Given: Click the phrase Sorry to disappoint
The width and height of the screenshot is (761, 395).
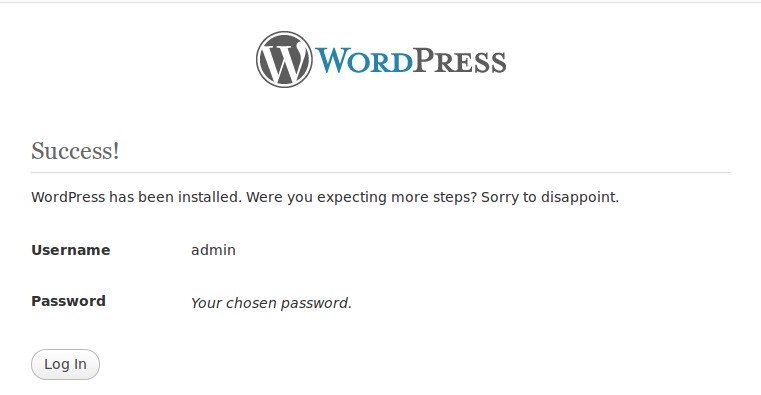Looking at the screenshot, I should point(550,197).
